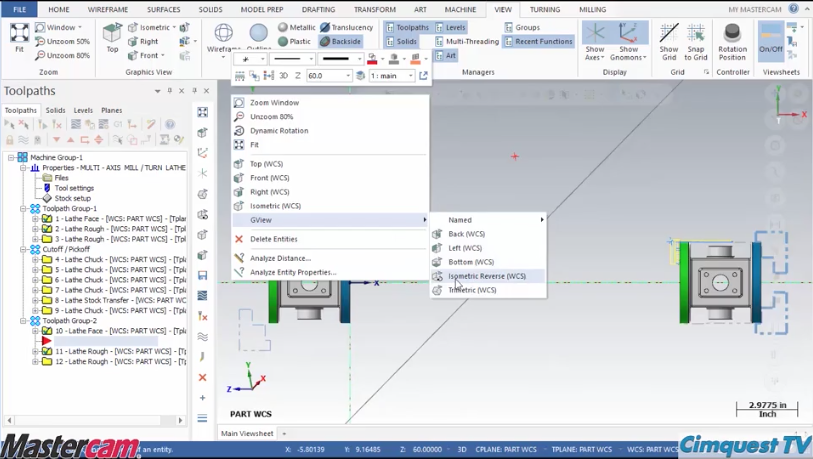Viewport: 813px width, 459px height.
Task: Choose Isometric Reverse (WCS) from submenu
Action: [x=488, y=276]
